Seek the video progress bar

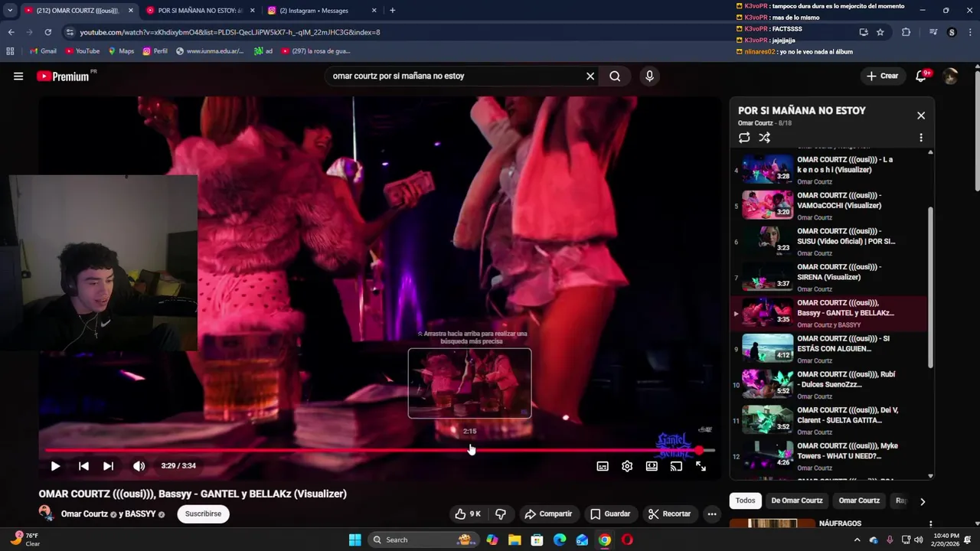[379, 450]
